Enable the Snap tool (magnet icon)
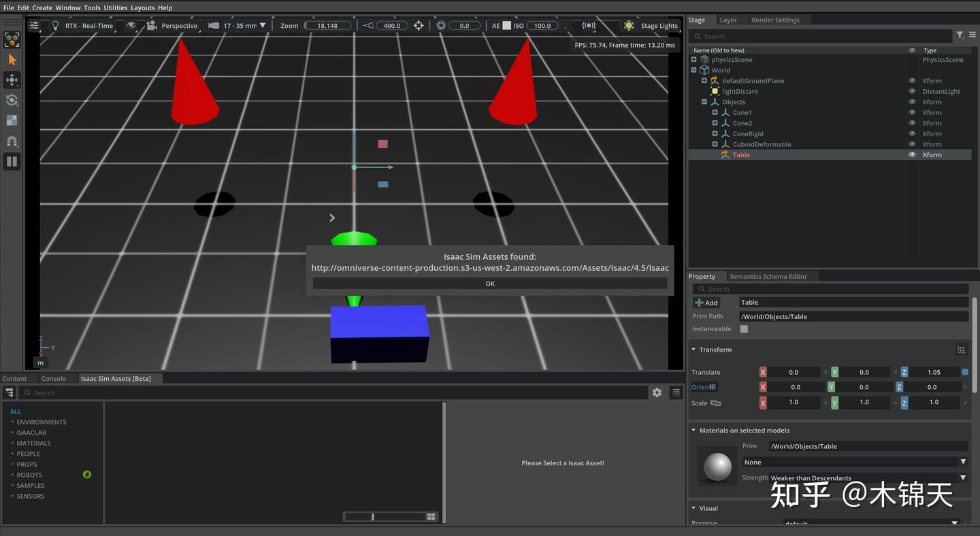This screenshot has width=980, height=536. pyautogui.click(x=12, y=140)
